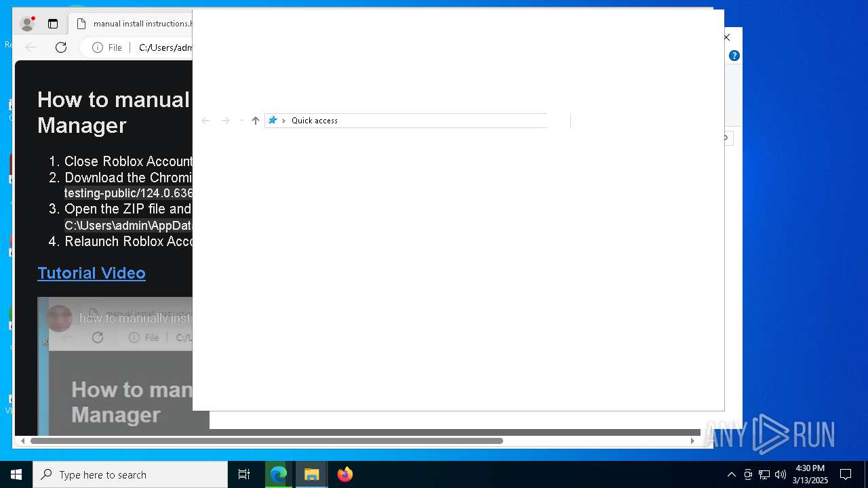Click the security tray icon beside network
Viewport: 868px width, 488px height.
[748, 474]
